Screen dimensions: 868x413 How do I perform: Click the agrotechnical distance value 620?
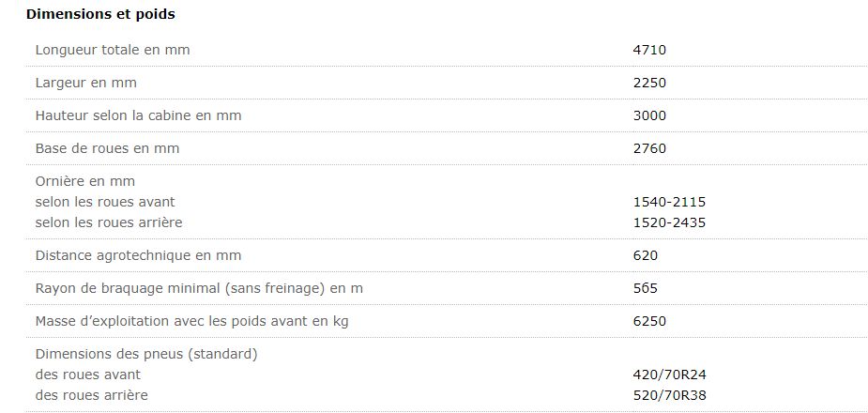(646, 255)
